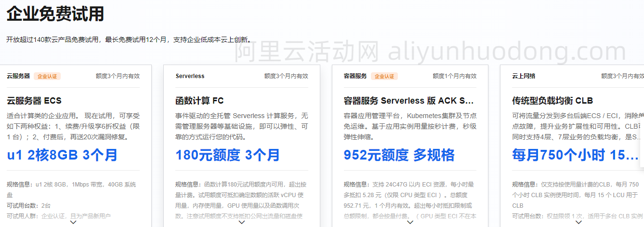Viewport: 644px width, 227px height.
Task: Expand details chevron on 传统型负载均衡 CLB card
Action: point(578,223)
